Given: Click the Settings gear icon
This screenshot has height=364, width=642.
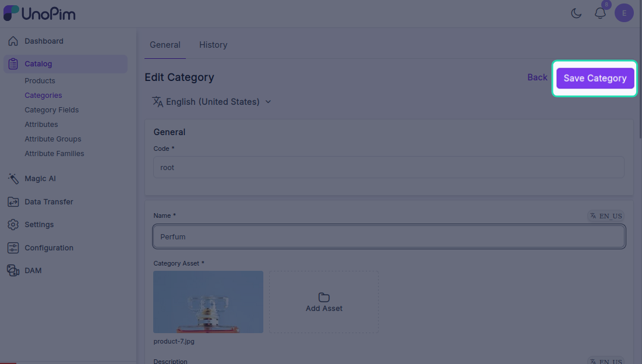Looking at the screenshot, I should pos(13,224).
